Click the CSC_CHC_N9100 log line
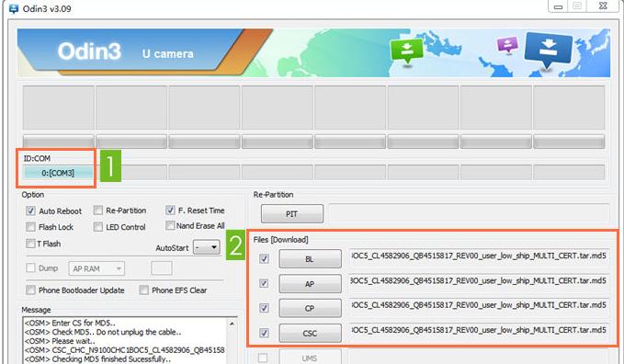The height and width of the screenshot is (364, 624). point(125,349)
